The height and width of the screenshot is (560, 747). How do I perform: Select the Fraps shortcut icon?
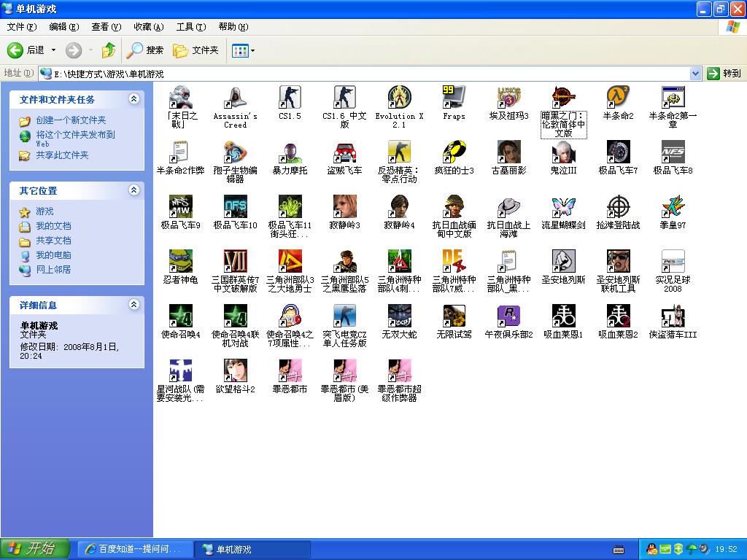click(x=454, y=98)
